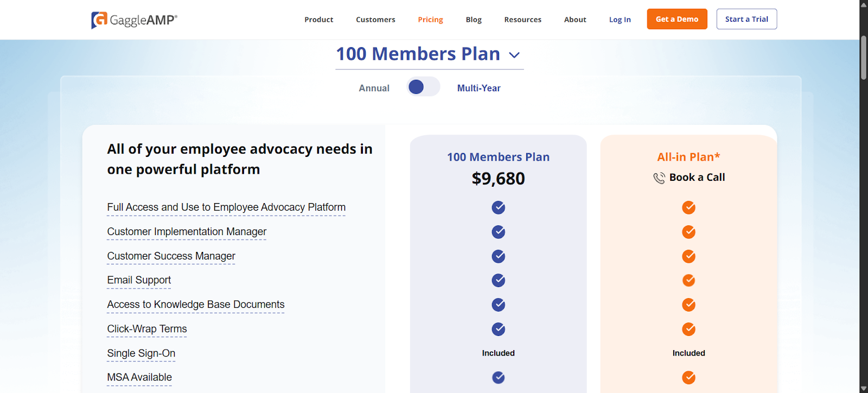Viewport: 868px width, 393px height.
Task: Click Single Sign-On feature label
Action: point(141,353)
